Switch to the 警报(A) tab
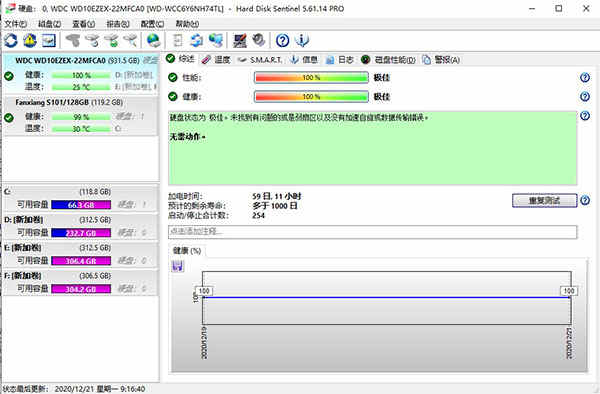 pos(441,60)
